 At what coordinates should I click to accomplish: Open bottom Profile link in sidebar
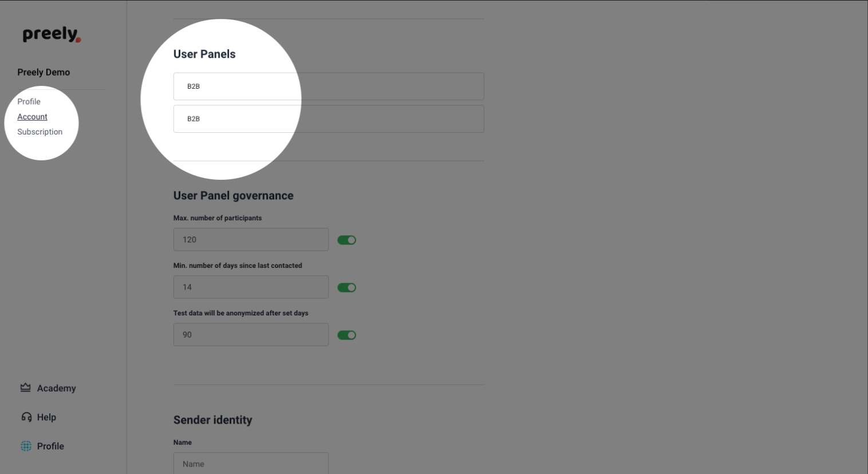pyautogui.click(x=50, y=446)
